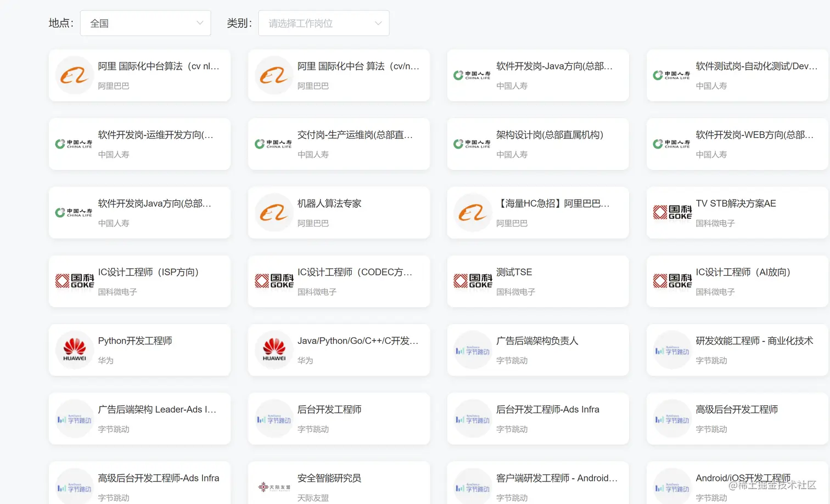The image size is (830, 504).
Task: Click GOKE logo beside IC设计工程师 (ISP方向)
Action: (75, 281)
